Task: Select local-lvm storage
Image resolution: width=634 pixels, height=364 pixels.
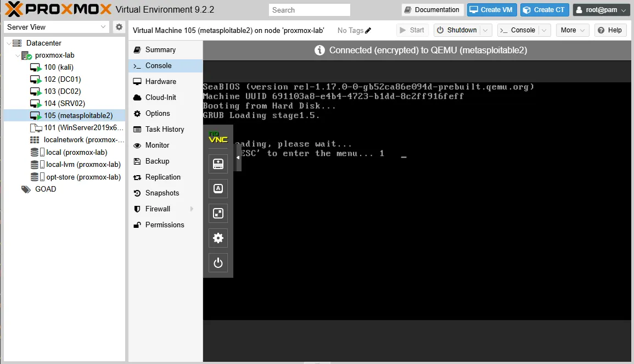Action: coord(64,165)
